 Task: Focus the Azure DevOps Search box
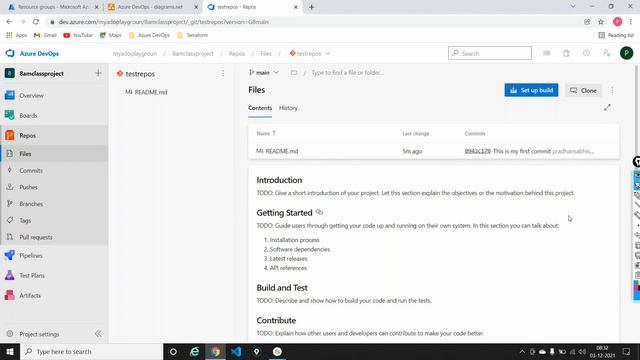point(490,53)
